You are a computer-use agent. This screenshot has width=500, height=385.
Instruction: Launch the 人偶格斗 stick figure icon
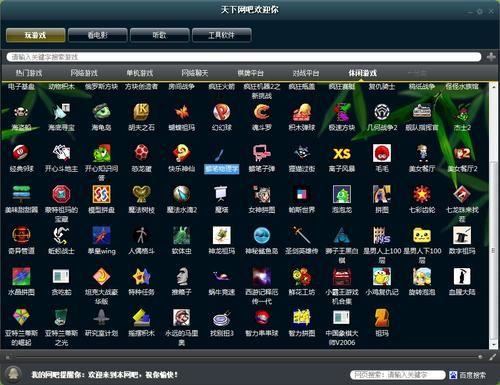click(x=141, y=235)
